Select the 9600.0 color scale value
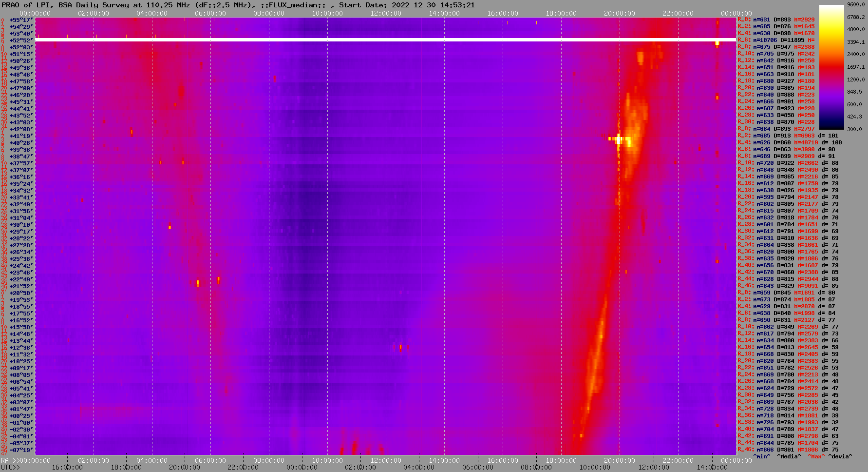The image size is (868, 472). tap(856, 4)
